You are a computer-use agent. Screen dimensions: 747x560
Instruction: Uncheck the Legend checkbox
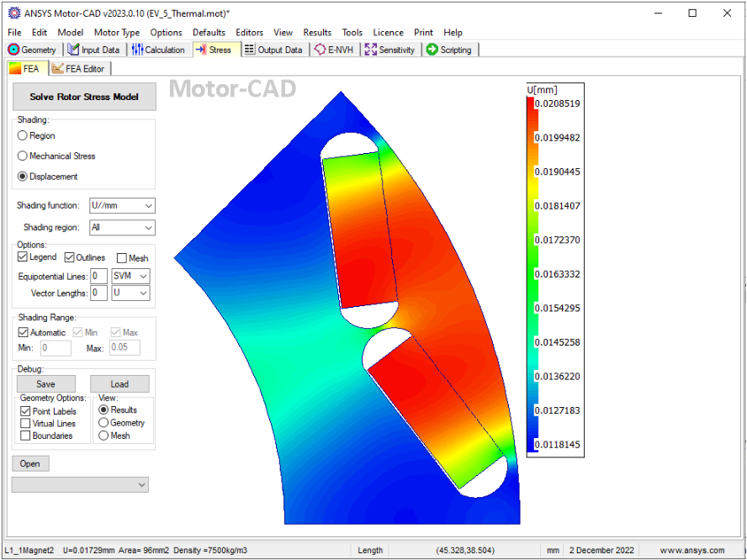point(23,257)
